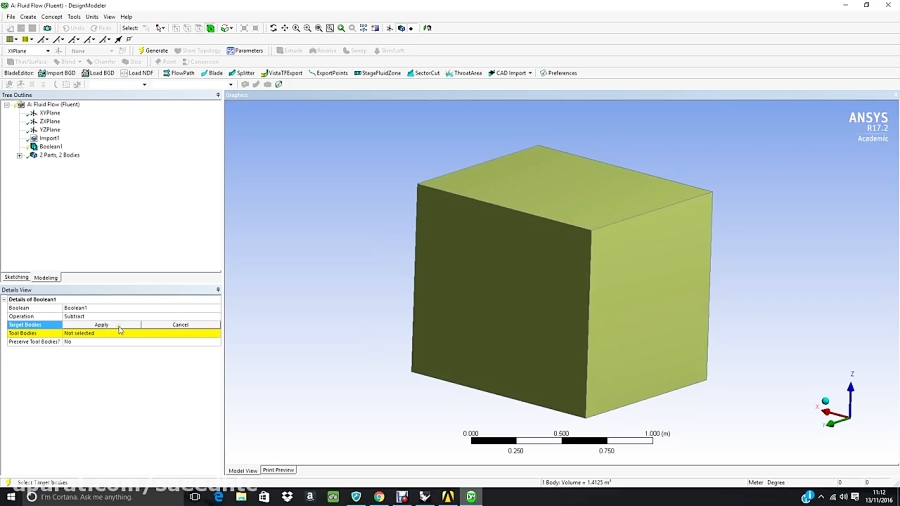Select XYPlane in the tree outline
Screen dimensions: 900x506
click(49, 113)
